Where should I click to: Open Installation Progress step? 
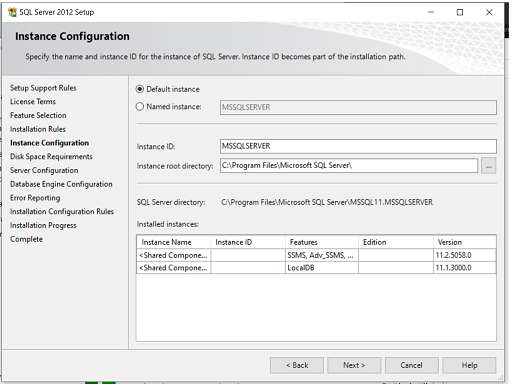[43, 226]
